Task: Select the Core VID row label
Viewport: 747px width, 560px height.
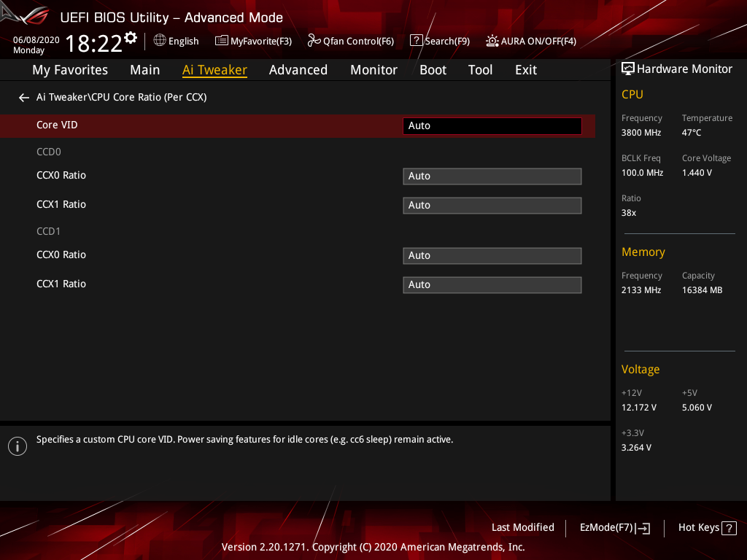Action: coord(57,125)
